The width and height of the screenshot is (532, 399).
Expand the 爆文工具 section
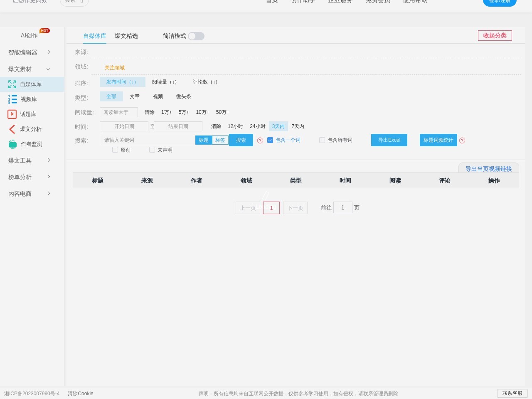click(x=49, y=160)
